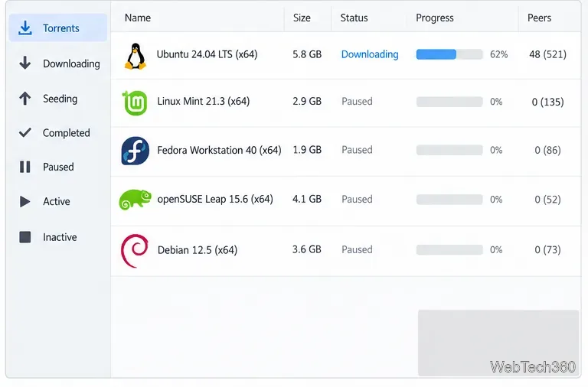Select the Paused filter label in sidebar
Screen dimensions: 588x387
(x=58, y=167)
